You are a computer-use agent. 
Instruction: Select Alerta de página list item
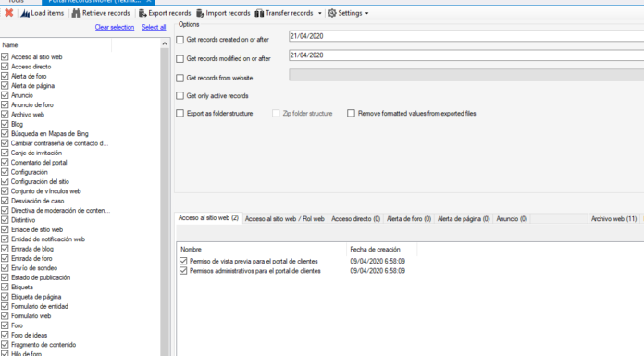[33, 86]
